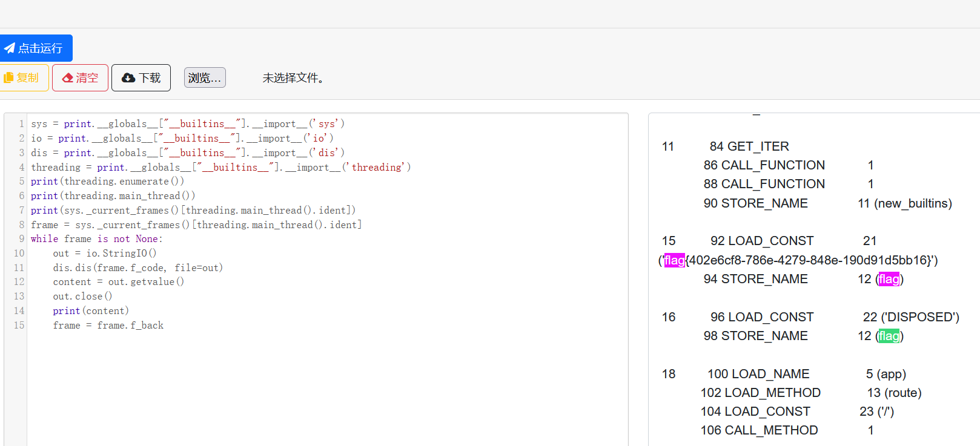This screenshot has height=446, width=980.
Task: Click the copy icon beside 复制
Action: click(x=8, y=77)
